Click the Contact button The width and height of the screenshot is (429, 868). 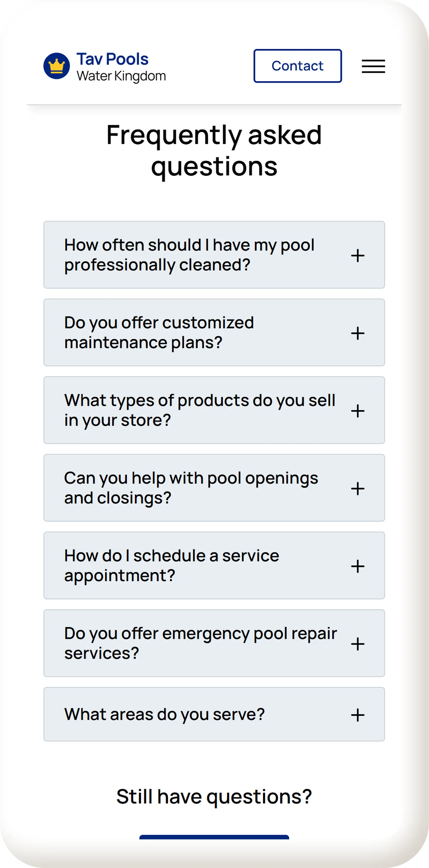tap(297, 66)
